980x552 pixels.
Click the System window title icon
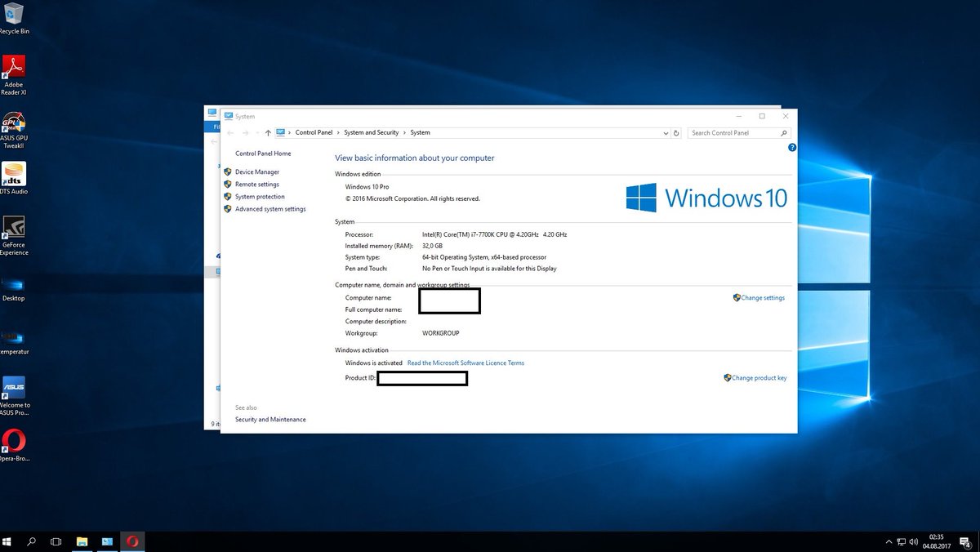coord(229,116)
